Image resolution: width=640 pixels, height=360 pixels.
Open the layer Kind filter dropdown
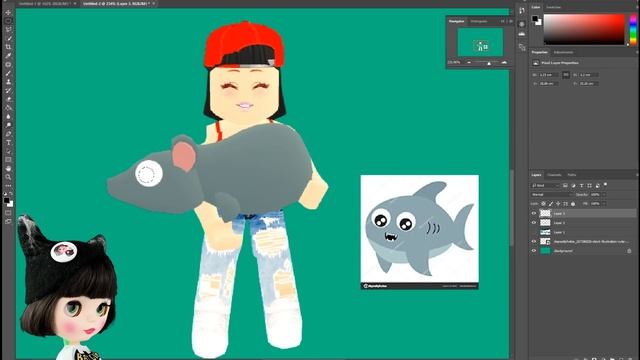click(x=546, y=185)
